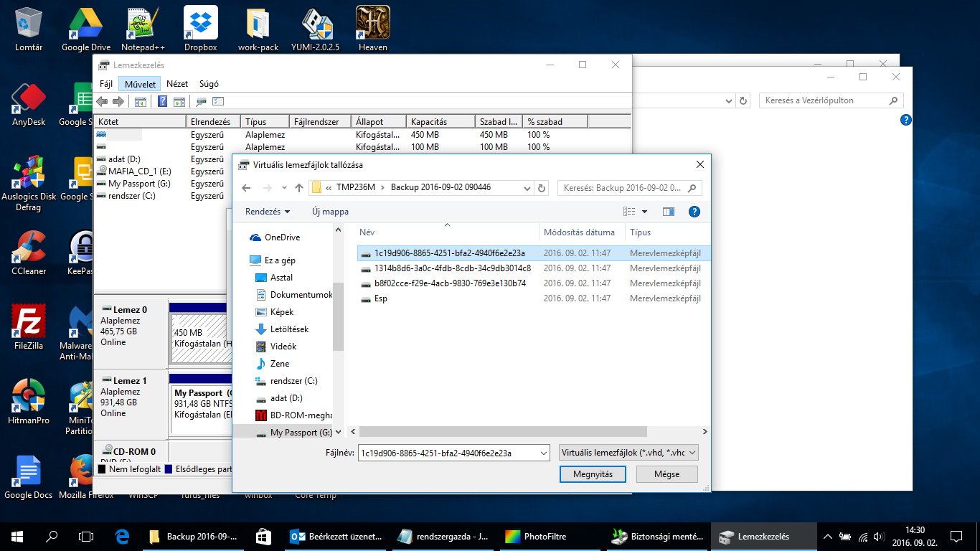Toggle the preview pane icon
Screen dimensions: 980x551
coord(669,212)
